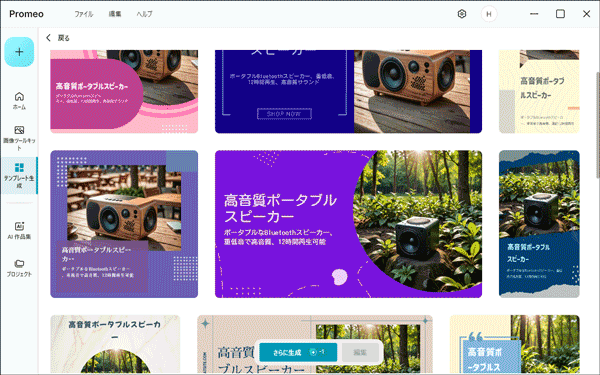
Task: Click the H user account avatar
Action: pyautogui.click(x=489, y=14)
